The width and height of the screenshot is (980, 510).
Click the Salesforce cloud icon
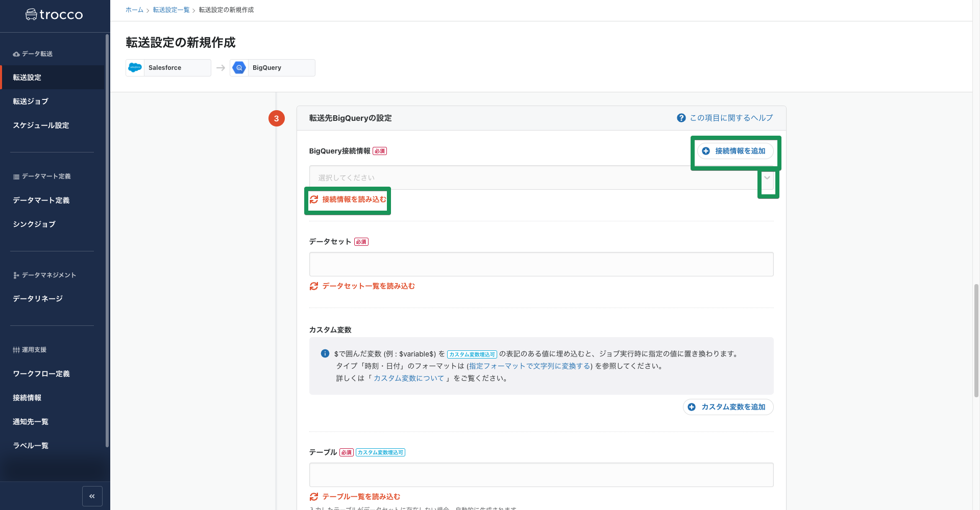click(x=135, y=67)
